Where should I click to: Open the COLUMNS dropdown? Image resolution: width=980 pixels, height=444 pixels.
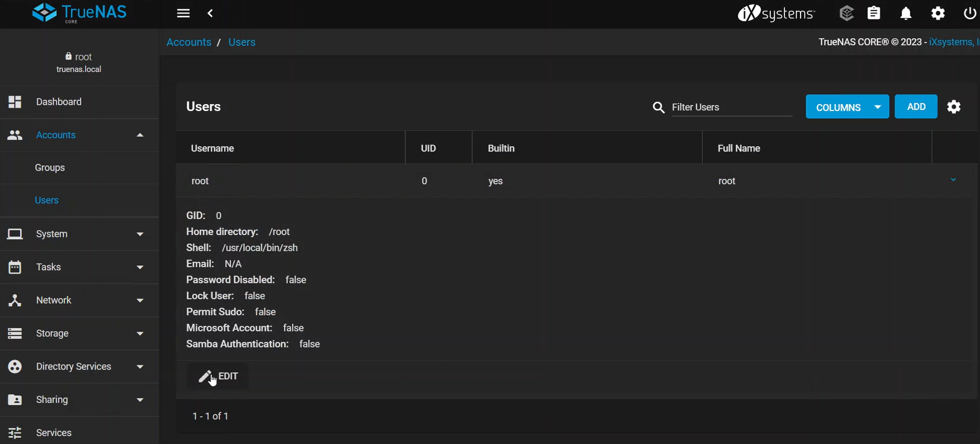847,107
